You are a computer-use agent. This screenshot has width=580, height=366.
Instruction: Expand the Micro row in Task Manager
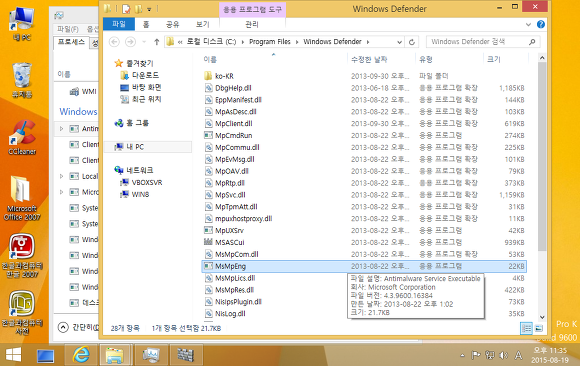point(61,192)
